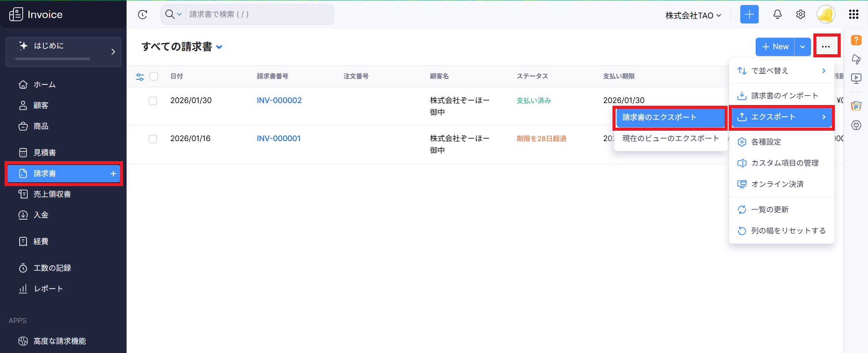Open the user profile avatar
This screenshot has width=868, height=353.
tap(826, 15)
